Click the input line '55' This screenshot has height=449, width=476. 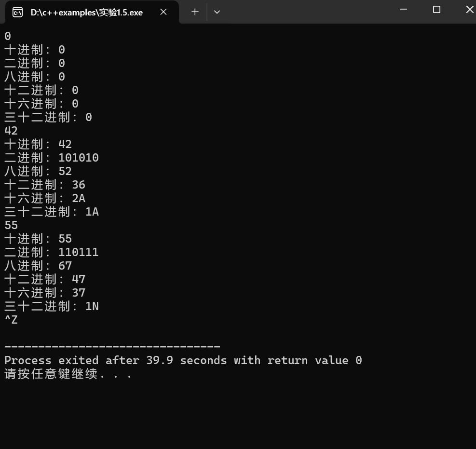11,225
